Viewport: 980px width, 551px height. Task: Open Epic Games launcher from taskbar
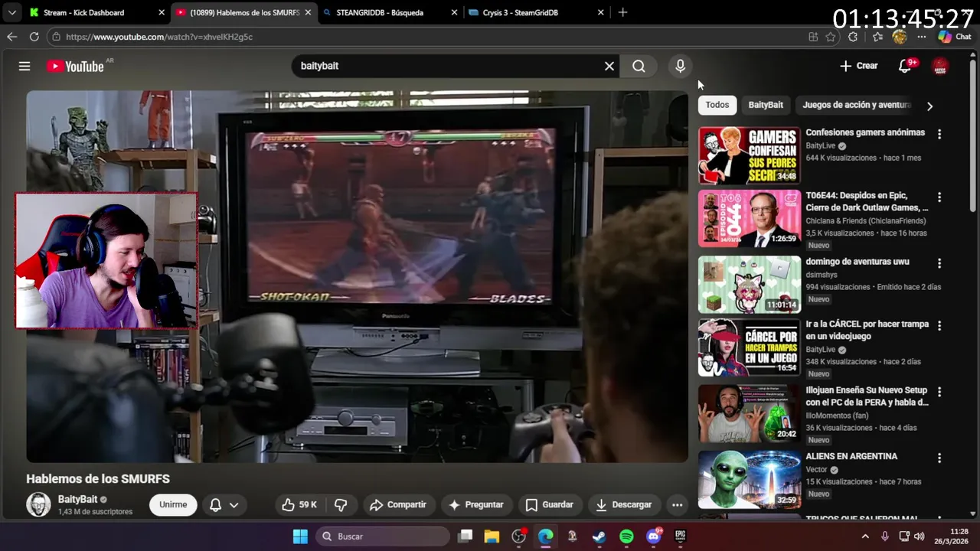tap(680, 536)
